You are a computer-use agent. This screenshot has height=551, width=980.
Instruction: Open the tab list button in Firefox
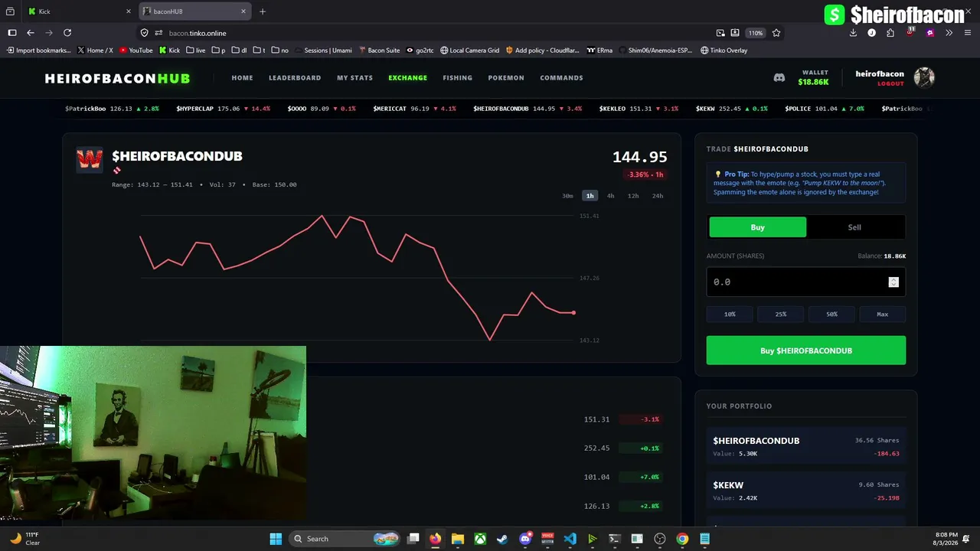tap(11, 11)
